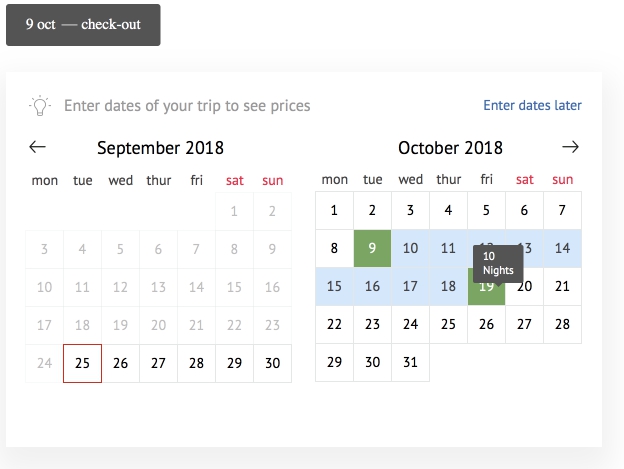Pick September 25 in the calendar
This screenshot has height=469, width=624.
tap(82, 363)
